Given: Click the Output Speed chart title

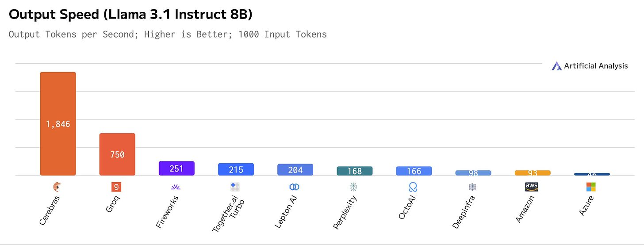Looking at the screenshot, I should (x=130, y=15).
